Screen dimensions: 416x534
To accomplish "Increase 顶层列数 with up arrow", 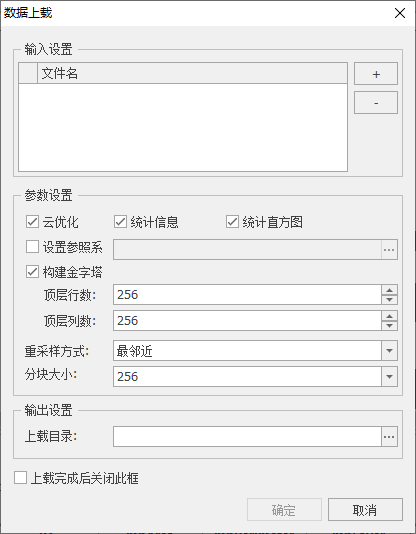I will pyautogui.click(x=389, y=316).
